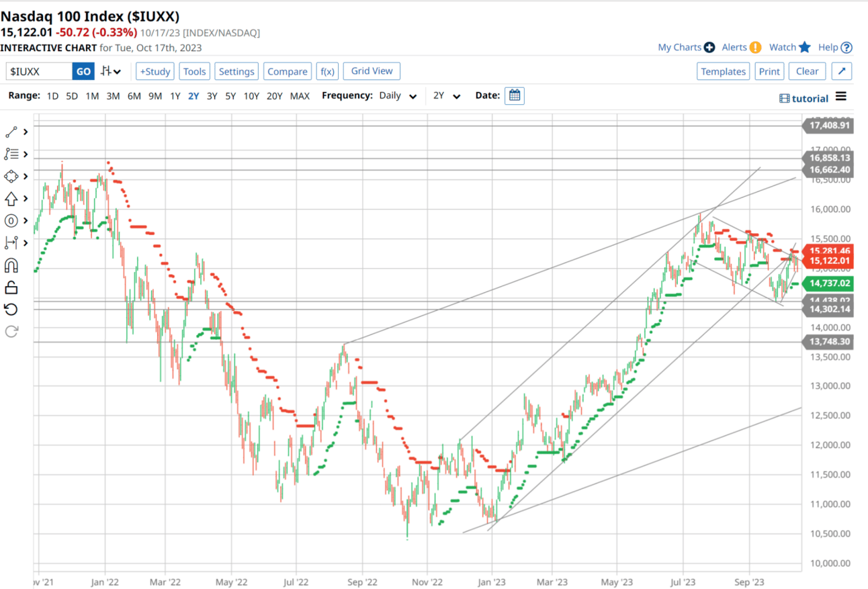Screen dimensions: 868x589
Task: Open the chart type bar-style dropdown
Action: click(x=111, y=71)
